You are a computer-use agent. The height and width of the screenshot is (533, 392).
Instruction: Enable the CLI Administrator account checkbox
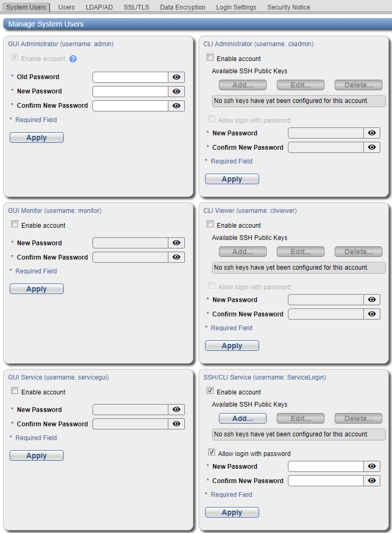[210, 58]
